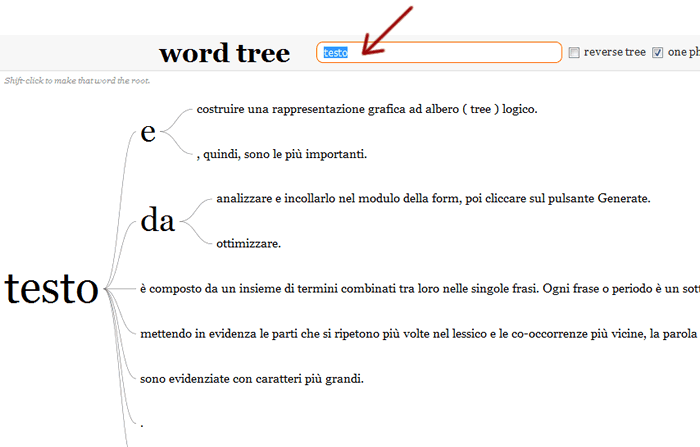Click the "reverse tree" label text
Image resolution: width=700 pixels, height=447 pixels.
(614, 53)
